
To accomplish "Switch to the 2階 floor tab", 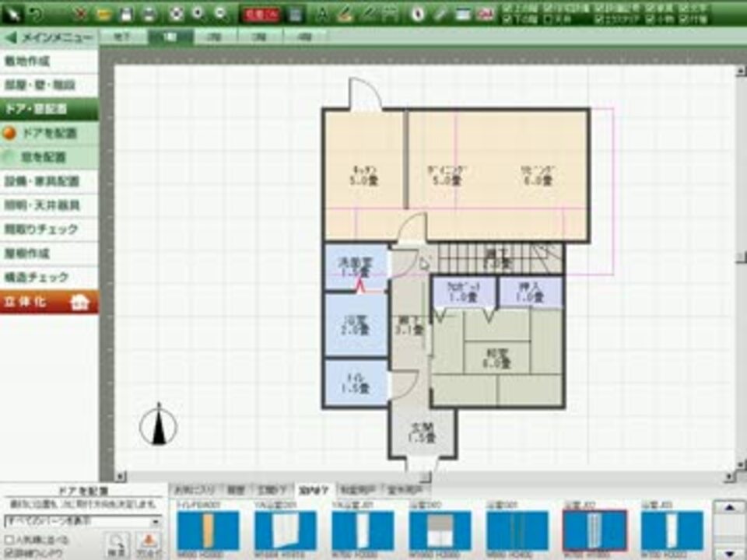I will (x=215, y=37).
